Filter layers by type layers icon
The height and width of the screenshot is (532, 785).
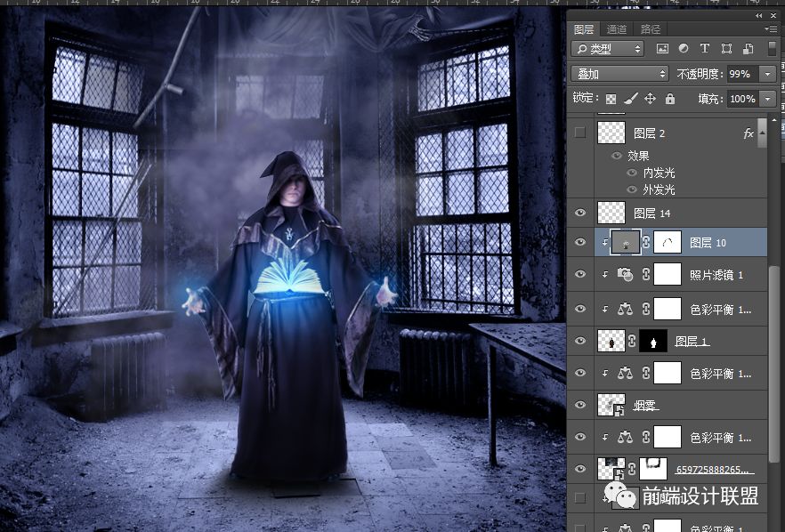coord(704,49)
